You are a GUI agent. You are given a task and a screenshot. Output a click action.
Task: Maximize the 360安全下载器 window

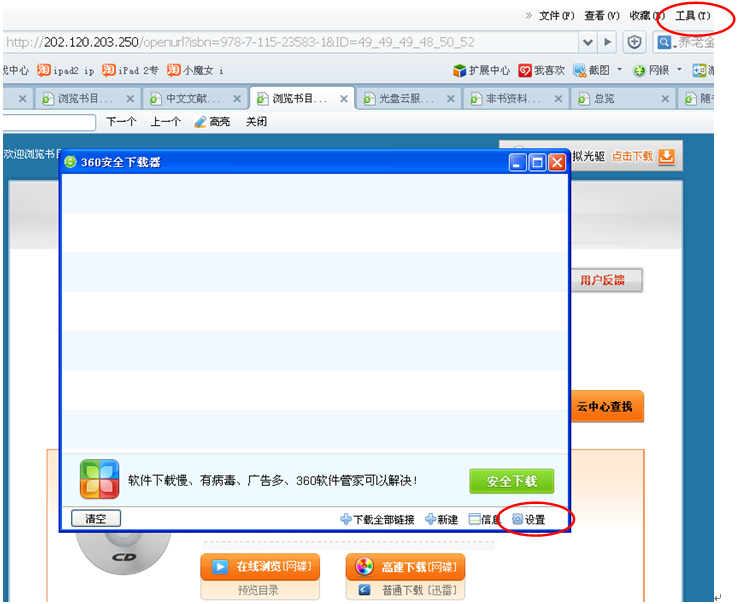click(x=537, y=163)
